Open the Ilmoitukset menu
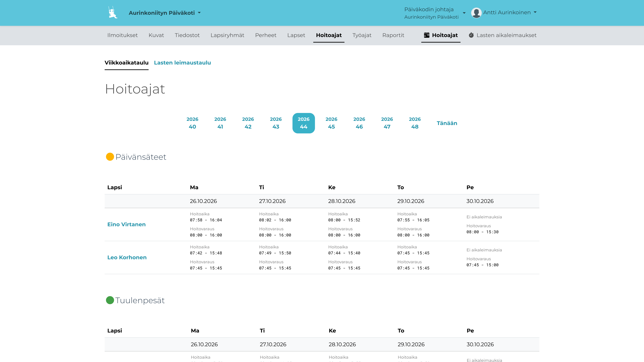Viewport: 644px width, 362px height. point(122,35)
